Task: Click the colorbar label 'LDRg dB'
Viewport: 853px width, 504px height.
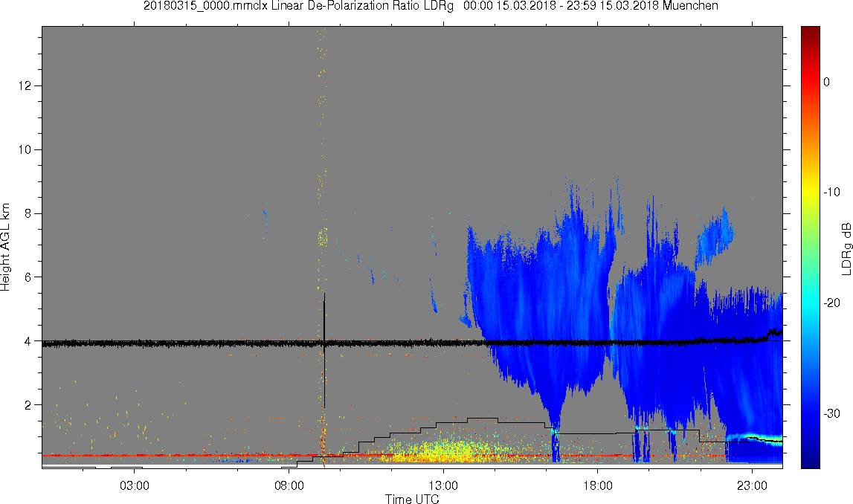Action: tap(846, 248)
